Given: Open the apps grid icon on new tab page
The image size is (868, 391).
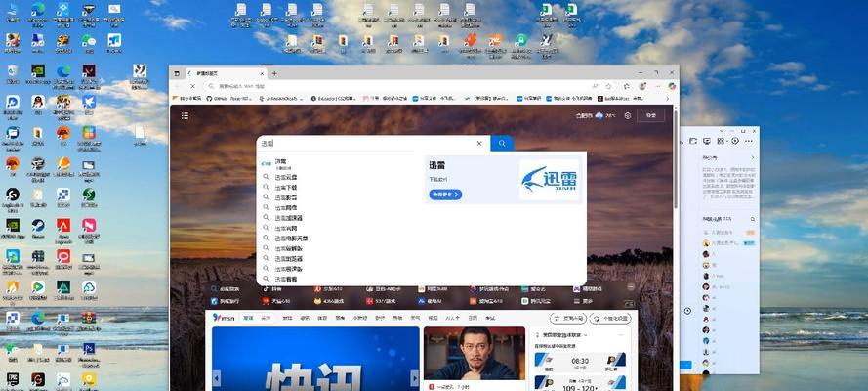Looking at the screenshot, I should click(x=185, y=115).
